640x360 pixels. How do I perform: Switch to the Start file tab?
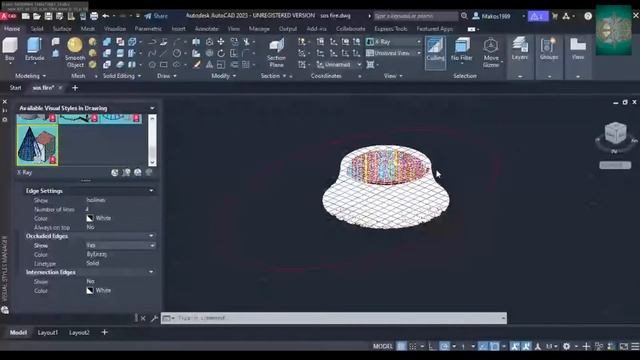[x=16, y=88]
